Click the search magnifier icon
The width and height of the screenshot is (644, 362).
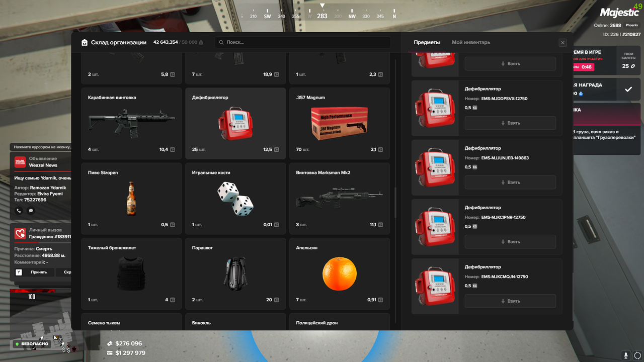[221, 43]
